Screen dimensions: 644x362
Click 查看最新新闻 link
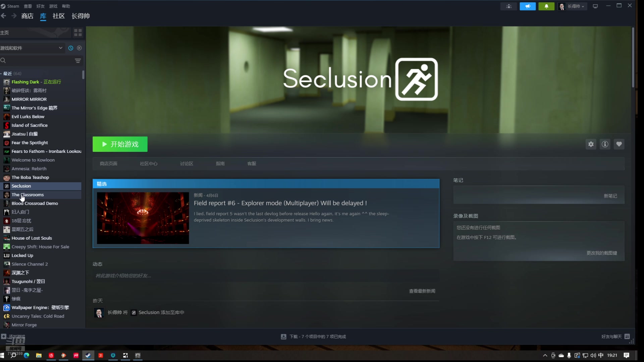(x=422, y=291)
